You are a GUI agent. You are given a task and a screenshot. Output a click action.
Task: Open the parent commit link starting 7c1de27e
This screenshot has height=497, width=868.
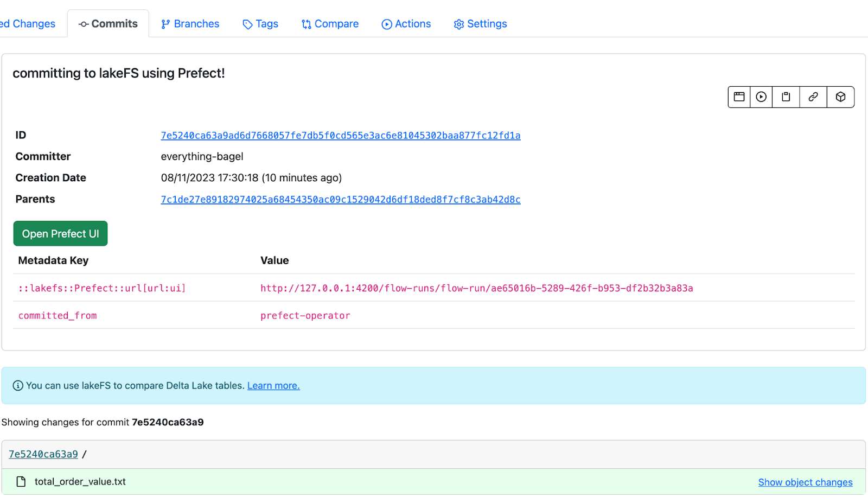(x=341, y=200)
